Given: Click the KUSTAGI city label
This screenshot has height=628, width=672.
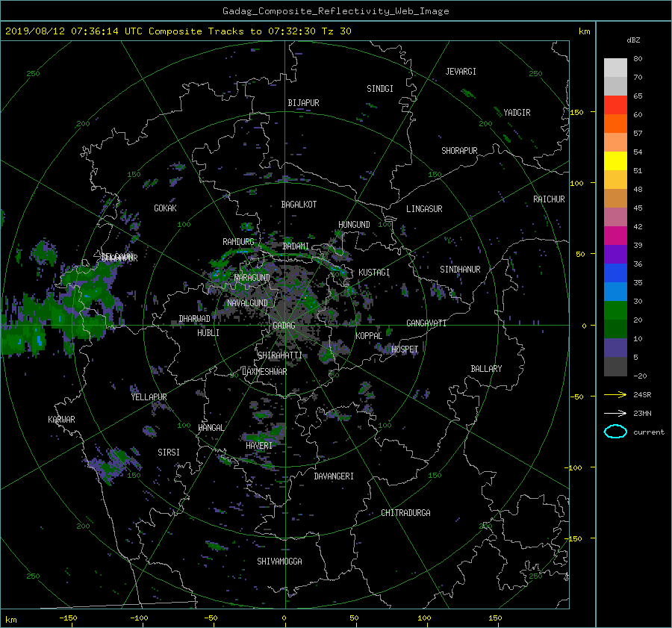Looking at the screenshot, I should [374, 273].
